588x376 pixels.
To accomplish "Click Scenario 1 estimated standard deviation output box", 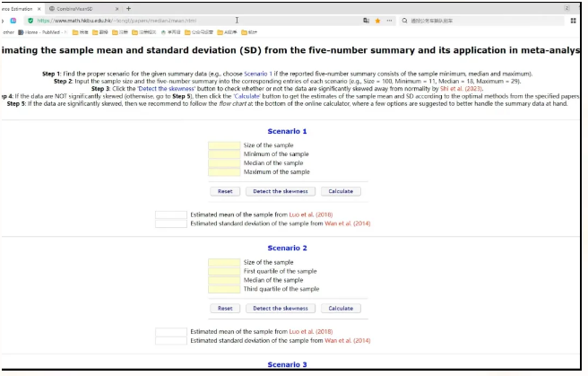I will [x=171, y=223].
